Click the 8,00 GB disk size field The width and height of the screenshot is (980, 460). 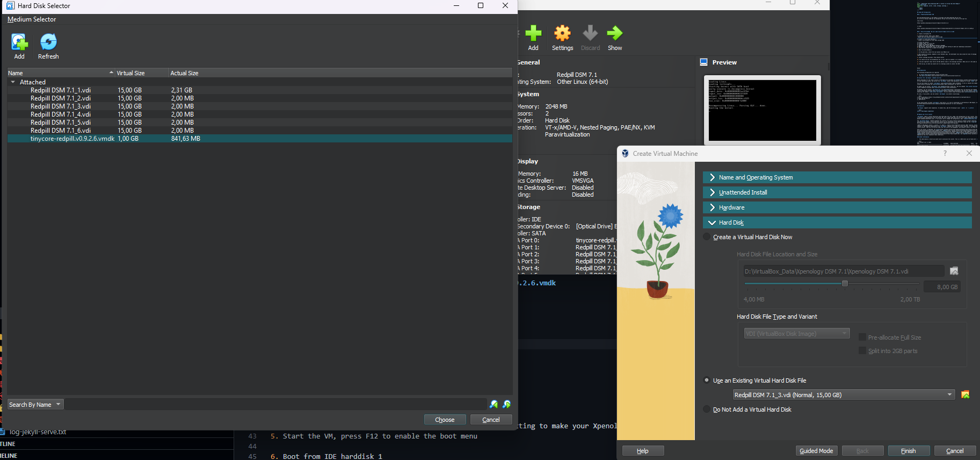[x=942, y=287]
